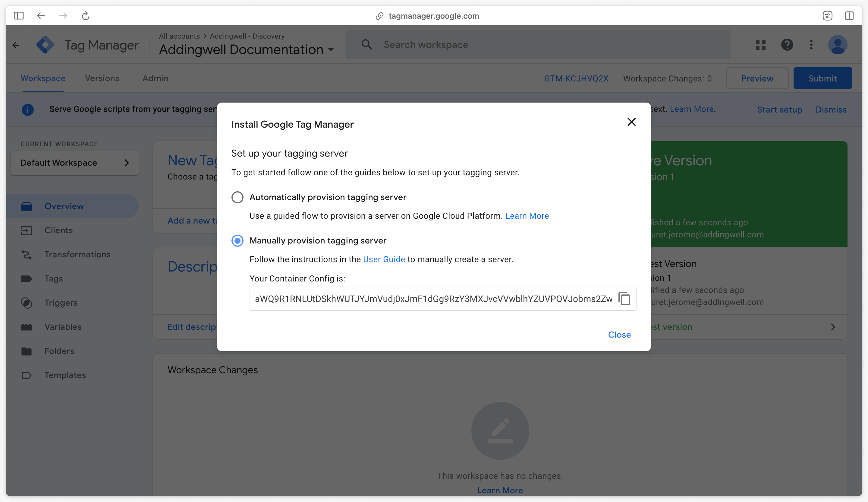Click the Variables brick icon
The height and width of the screenshot is (502, 868).
tap(26, 327)
